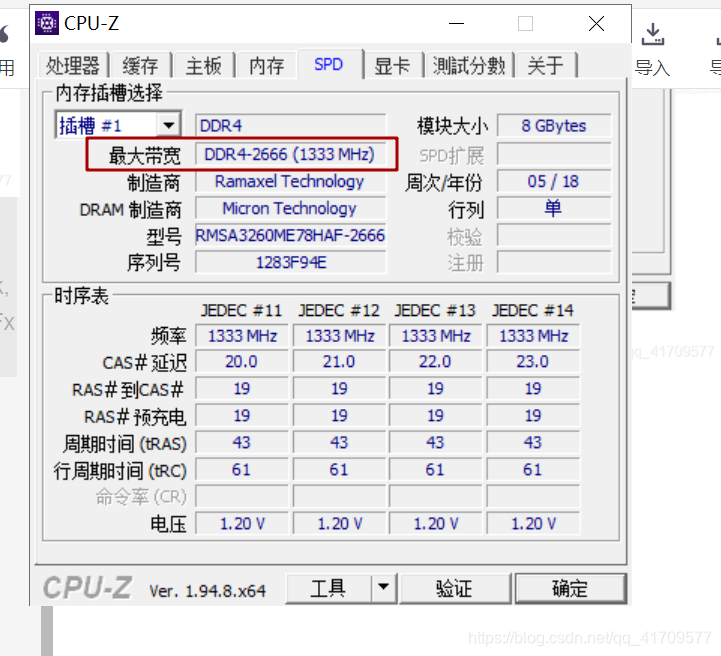721x656 pixels.
Task: Select the SPD tab
Action: 329,64
